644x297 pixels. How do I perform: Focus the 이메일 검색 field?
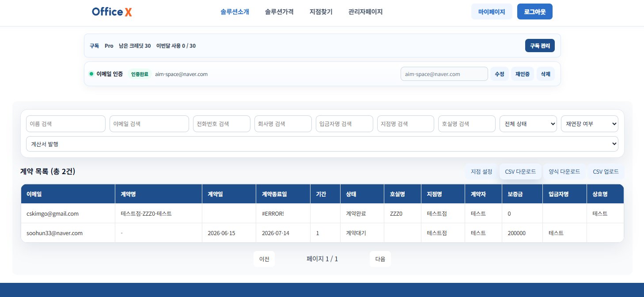(149, 124)
